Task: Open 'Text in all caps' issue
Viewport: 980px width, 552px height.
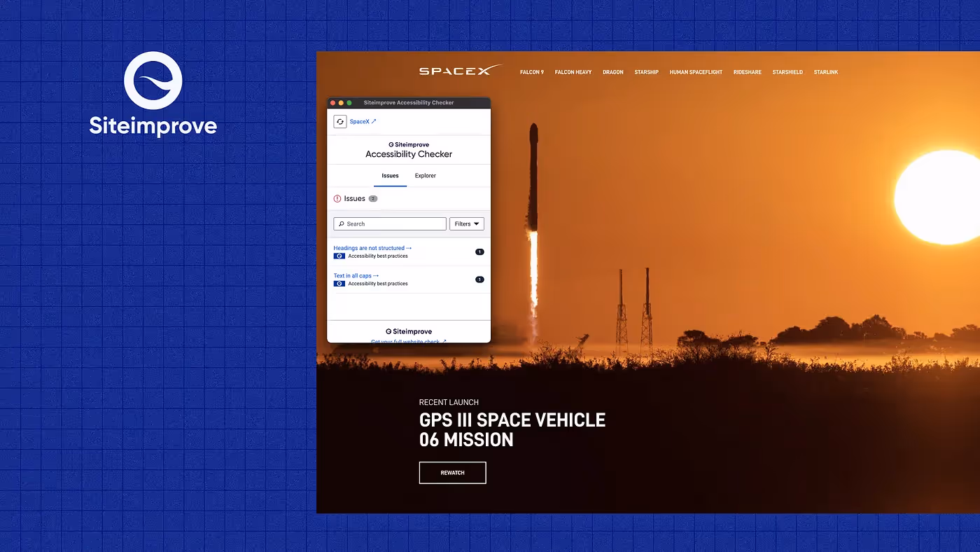Action: [x=356, y=276]
